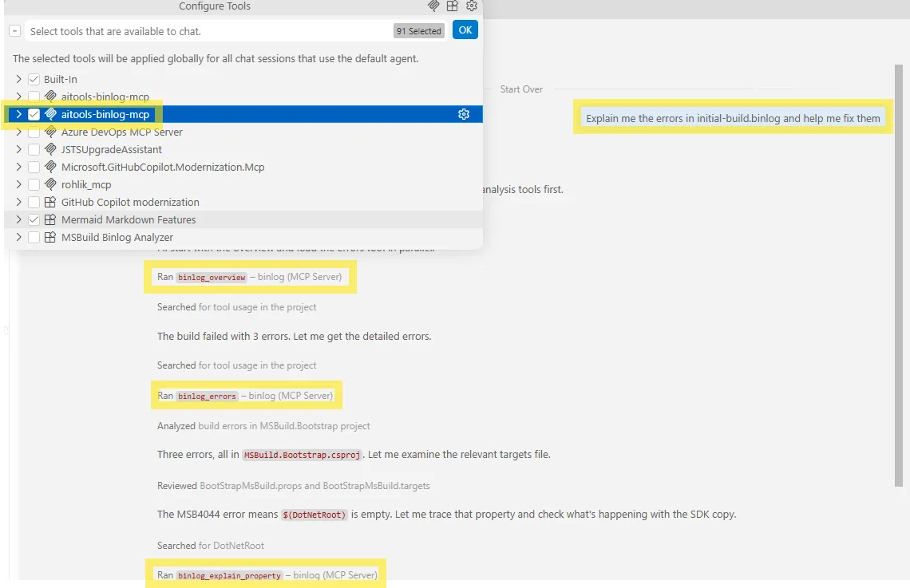Click gear icon on highlighted aitools-binlog-mcp row
This screenshot has width=910, height=588.
464,114
